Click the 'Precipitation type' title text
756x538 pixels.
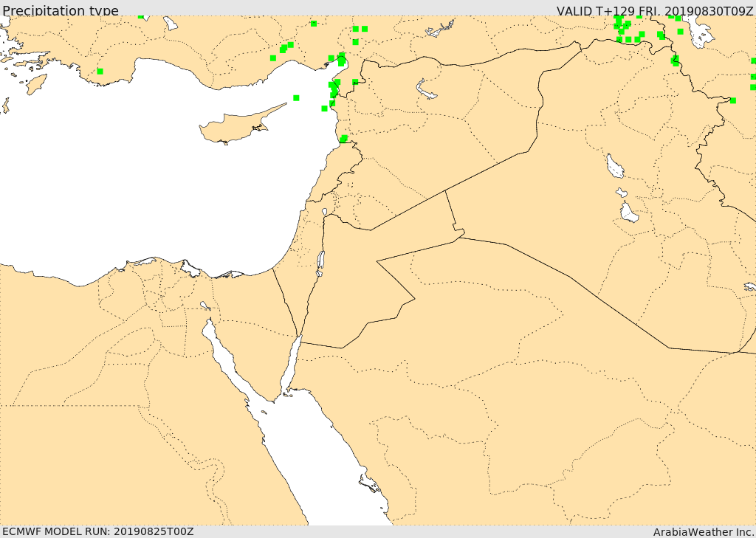(x=61, y=10)
